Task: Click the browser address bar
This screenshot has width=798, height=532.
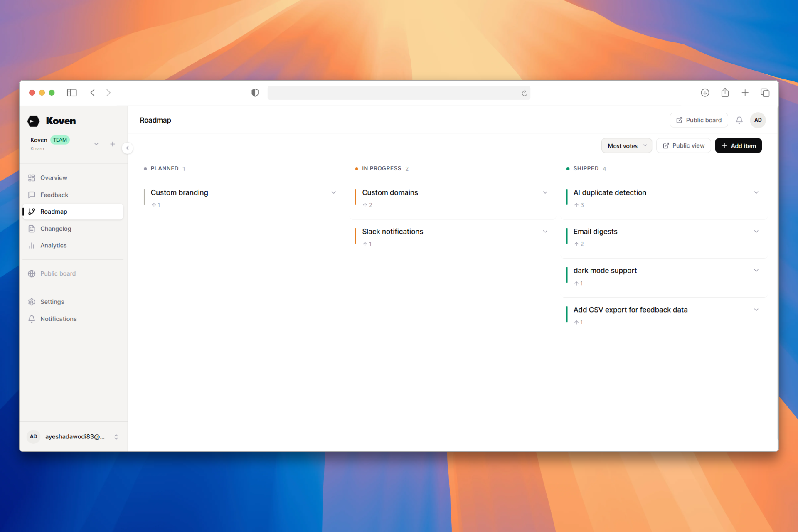Action: point(399,93)
